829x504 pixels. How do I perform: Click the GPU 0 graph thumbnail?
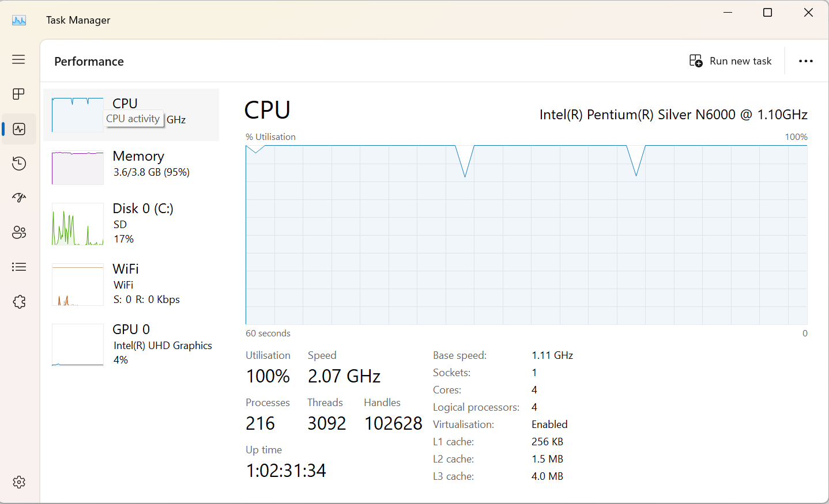pos(77,344)
